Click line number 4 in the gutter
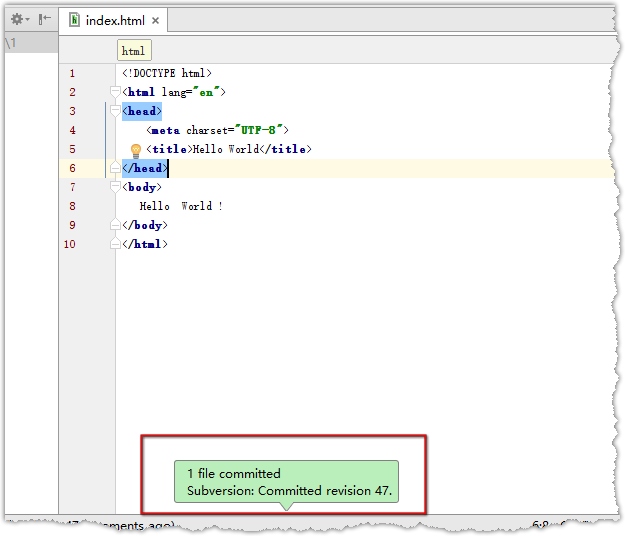Viewport: 625px width, 536px height. point(72,130)
